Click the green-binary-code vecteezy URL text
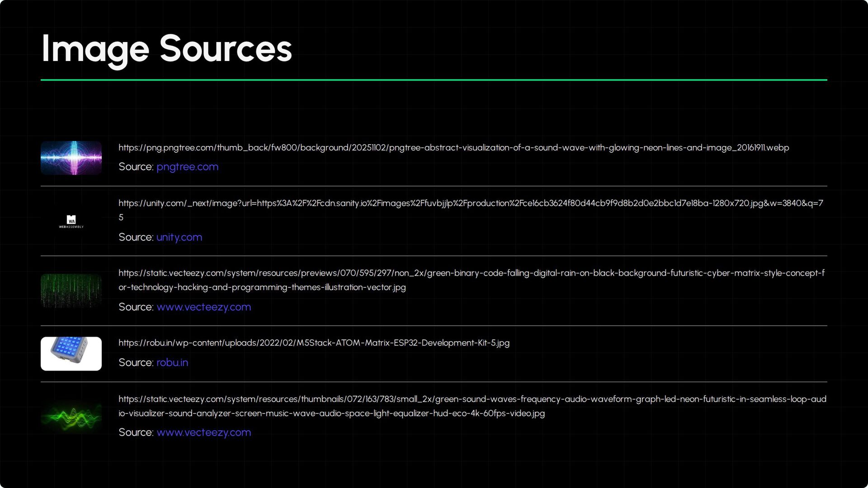The height and width of the screenshot is (488, 868). pyautogui.click(x=470, y=273)
